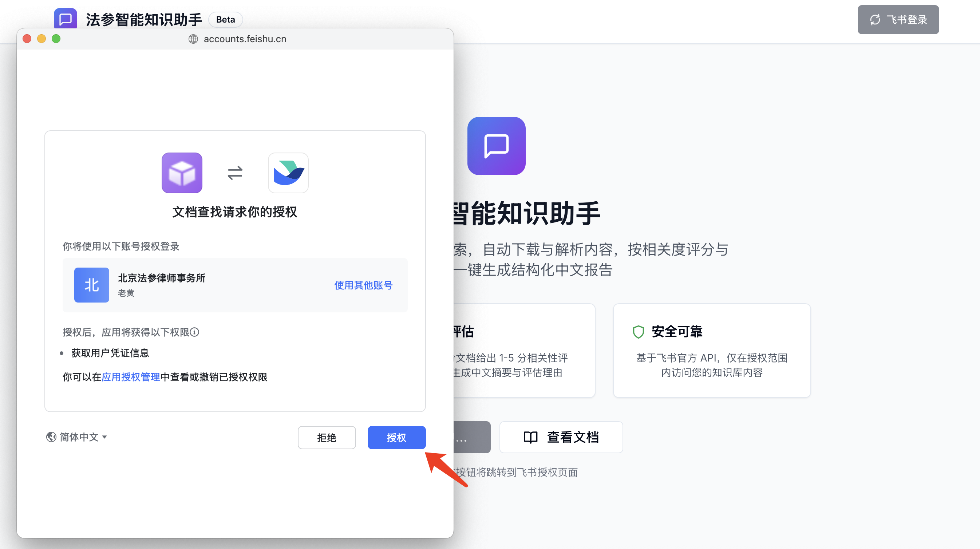
Task: Click the swap arrows icon between apps
Action: point(235,173)
